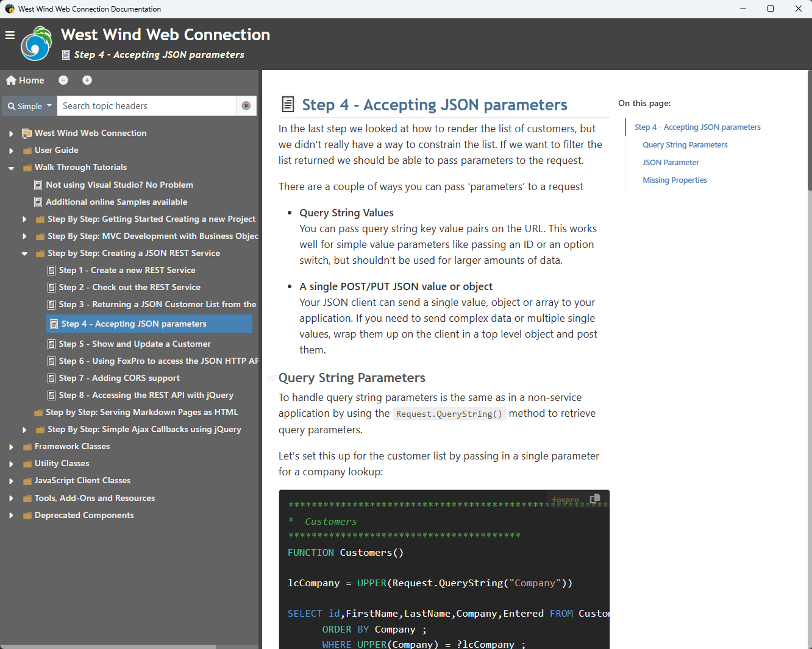Click the West Wind logo icon

[x=37, y=44]
